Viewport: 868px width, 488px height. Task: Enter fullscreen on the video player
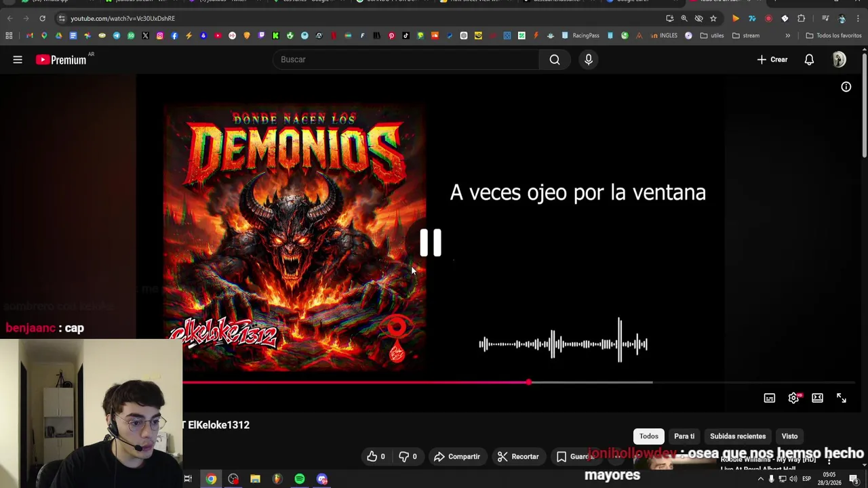click(842, 398)
